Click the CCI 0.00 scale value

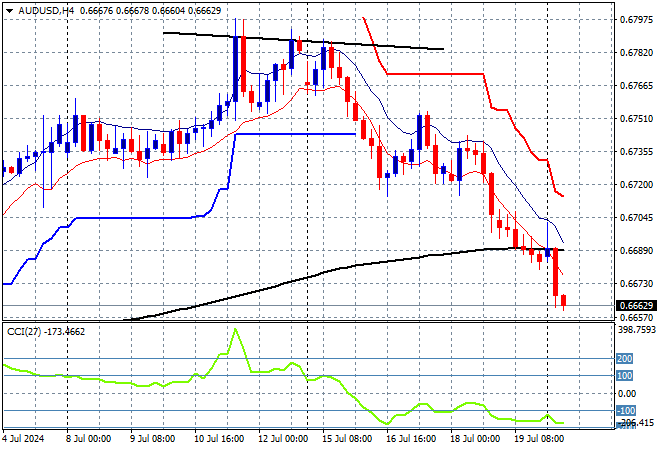[x=627, y=394]
